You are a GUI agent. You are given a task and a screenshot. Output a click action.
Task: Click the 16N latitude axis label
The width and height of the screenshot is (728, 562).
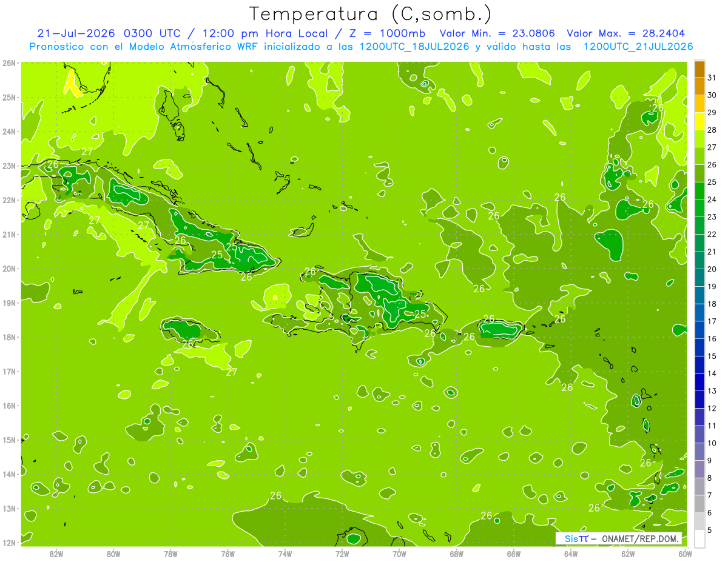[x=9, y=406]
